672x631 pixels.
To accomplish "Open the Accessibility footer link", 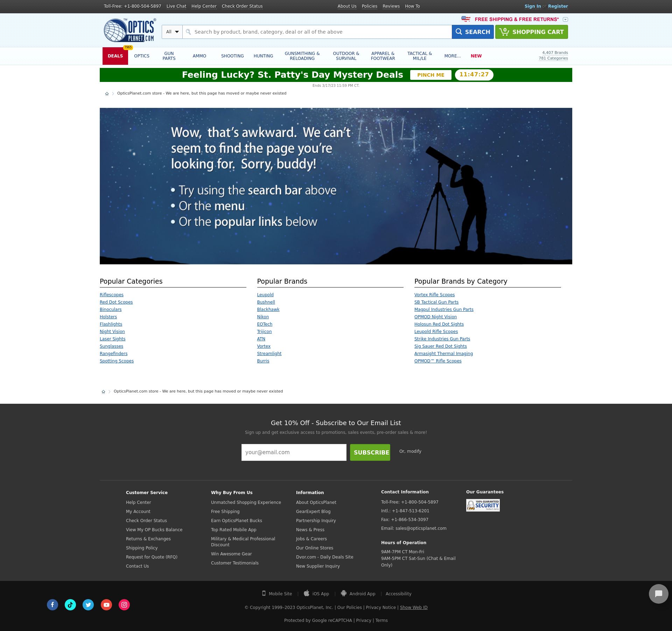I will tap(399, 594).
